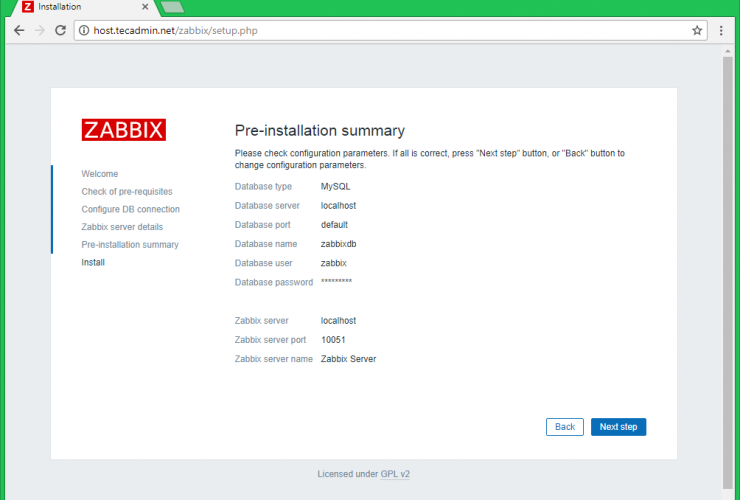Viewport: 740px width, 500px height.
Task: Click the Zabbix favicon on the Installation tab
Action: [27, 8]
